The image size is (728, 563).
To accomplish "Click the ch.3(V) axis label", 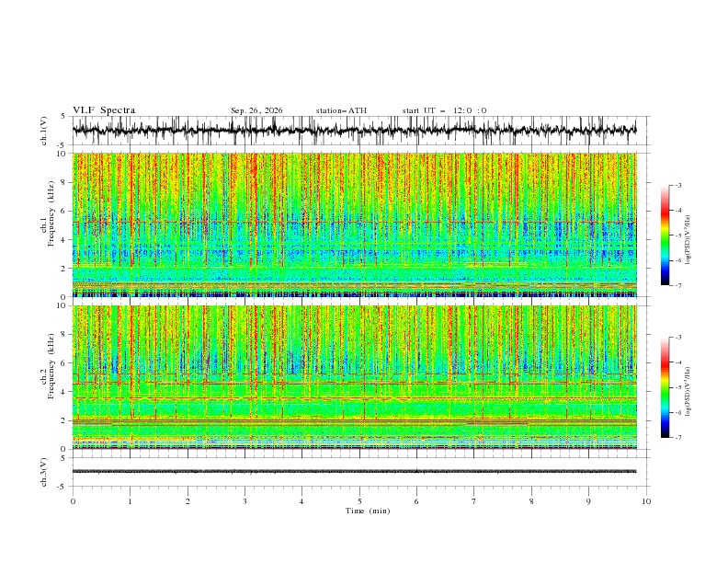I will click(44, 472).
